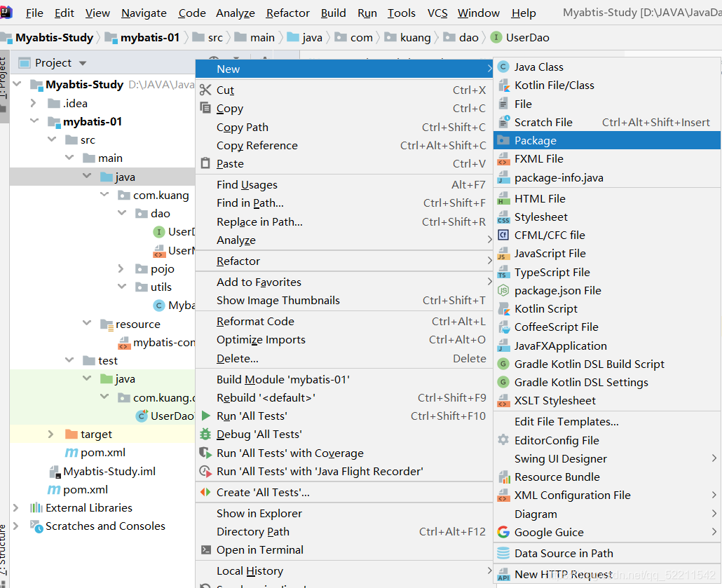Open the Refactor menu in menu bar
The width and height of the screenshot is (722, 588).
(x=288, y=13)
